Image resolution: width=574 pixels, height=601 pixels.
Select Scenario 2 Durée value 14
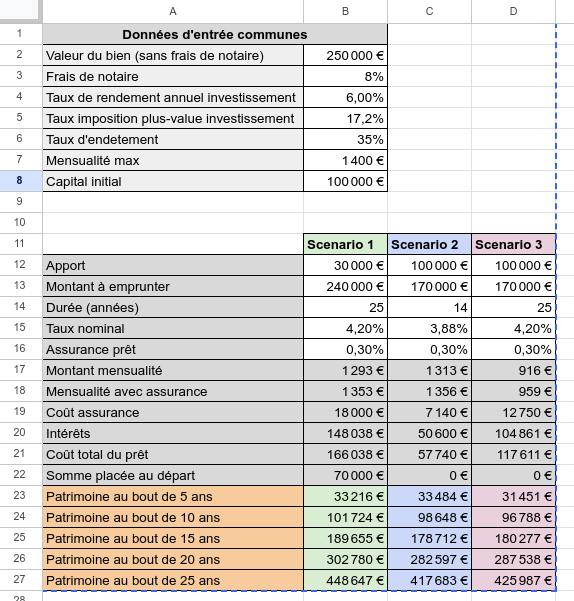429,307
